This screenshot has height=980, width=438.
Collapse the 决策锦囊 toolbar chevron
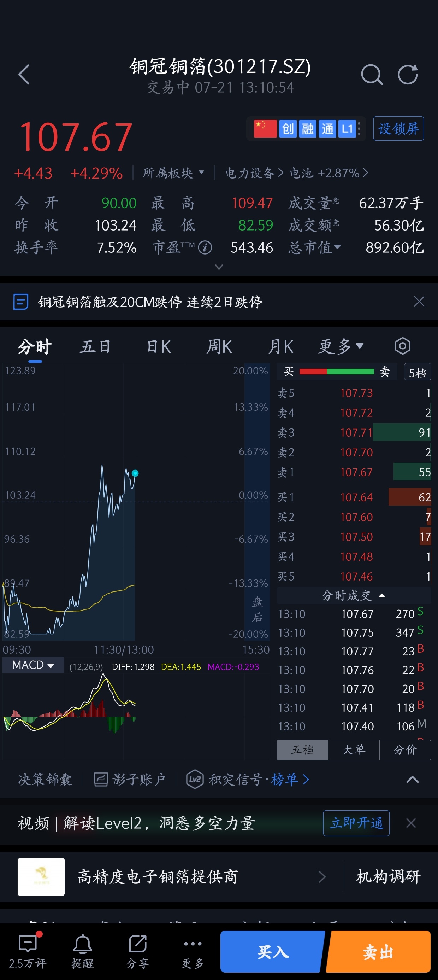tap(413, 780)
